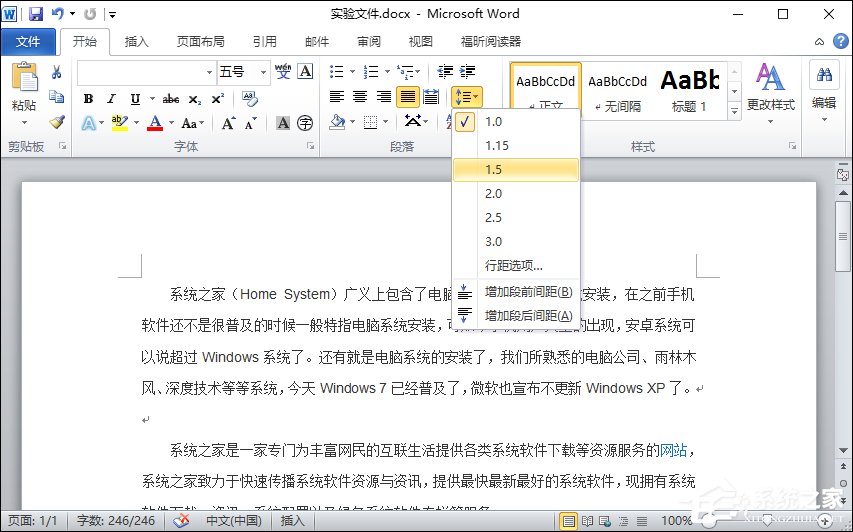Click the 字数 word count in status bar
Image resolution: width=853 pixels, height=532 pixels.
click(116, 521)
